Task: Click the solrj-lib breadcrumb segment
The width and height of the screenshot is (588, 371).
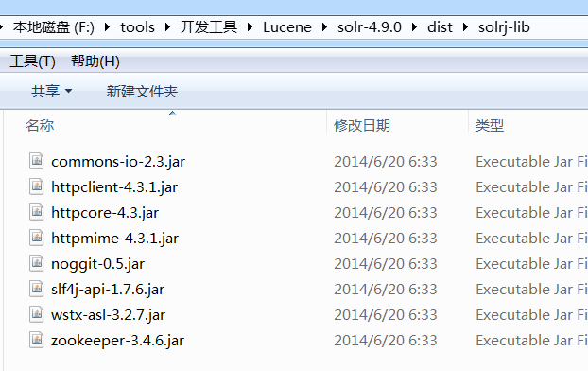Action: click(x=504, y=27)
